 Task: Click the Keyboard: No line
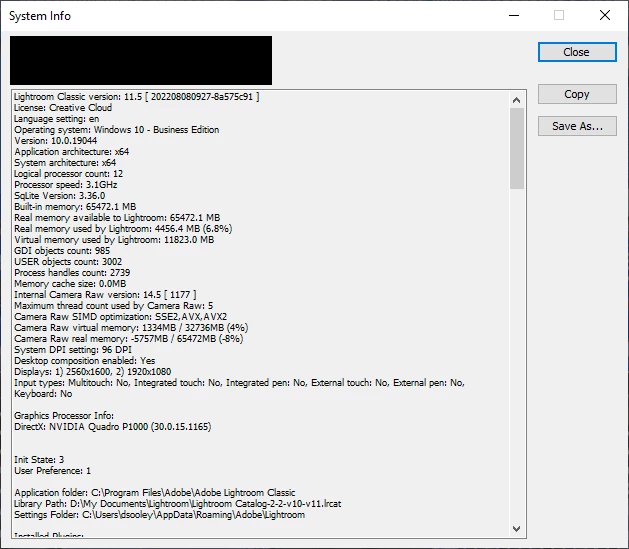click(x=43, y=394)
